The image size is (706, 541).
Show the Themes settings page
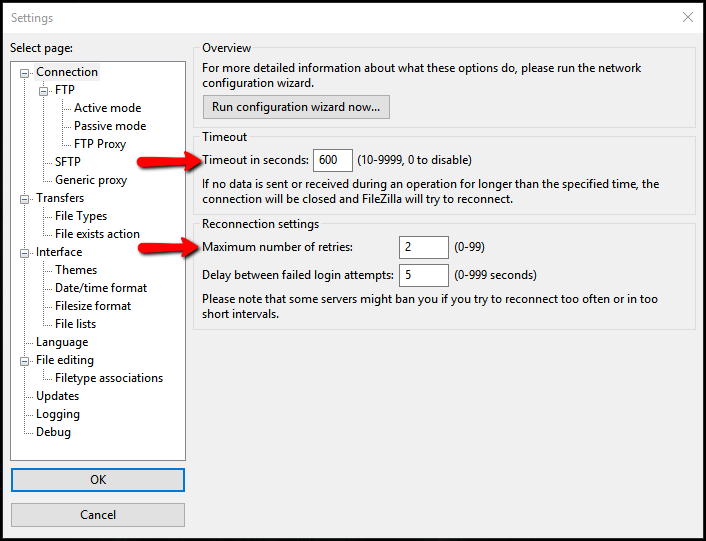click(76, 270)
